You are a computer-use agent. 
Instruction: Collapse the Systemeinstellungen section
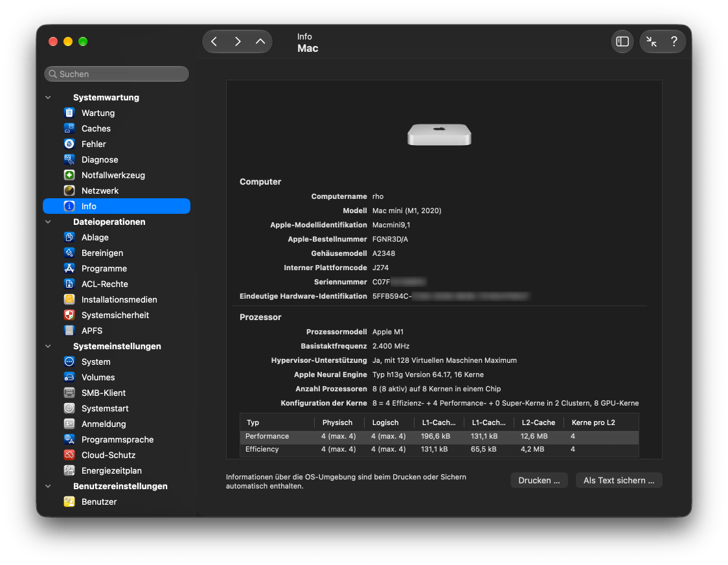coord(49,346)
